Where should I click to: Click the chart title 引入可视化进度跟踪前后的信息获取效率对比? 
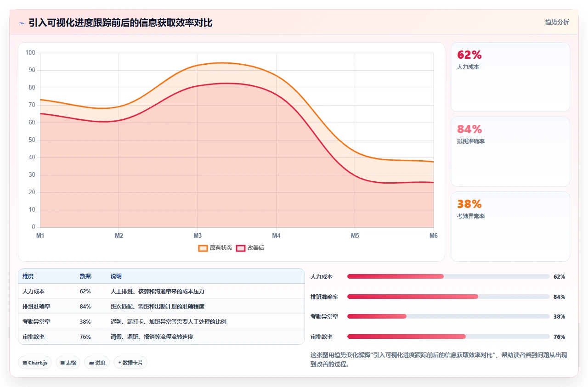pyautogui.click(x=120, y=22)
